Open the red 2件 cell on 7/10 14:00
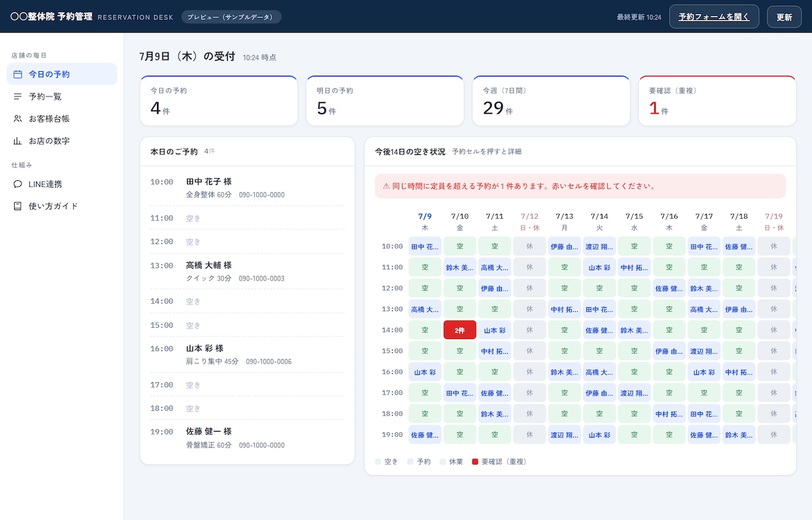 [460, 330]
